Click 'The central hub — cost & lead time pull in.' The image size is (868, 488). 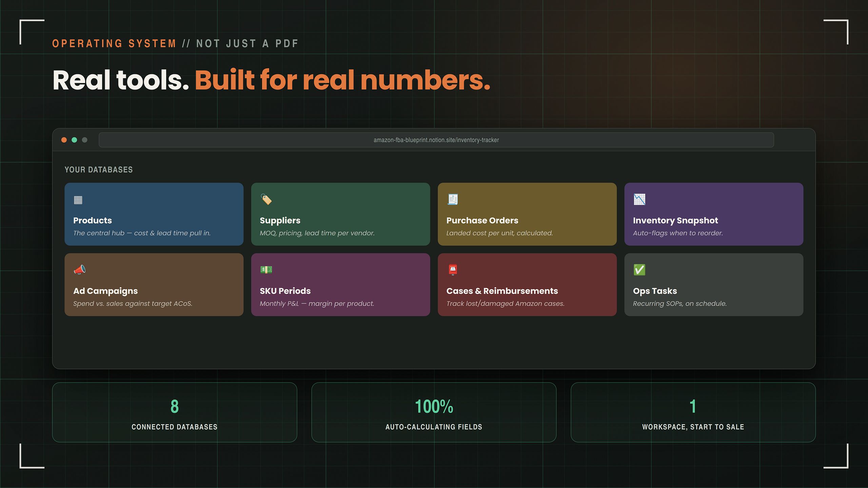pos(142,233)
